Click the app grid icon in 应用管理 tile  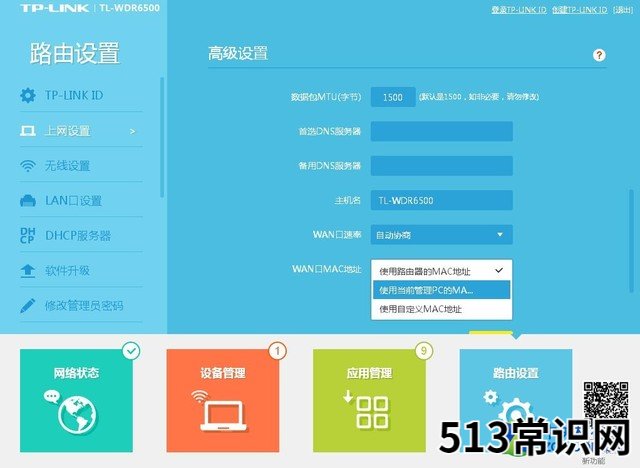[367, 410]
